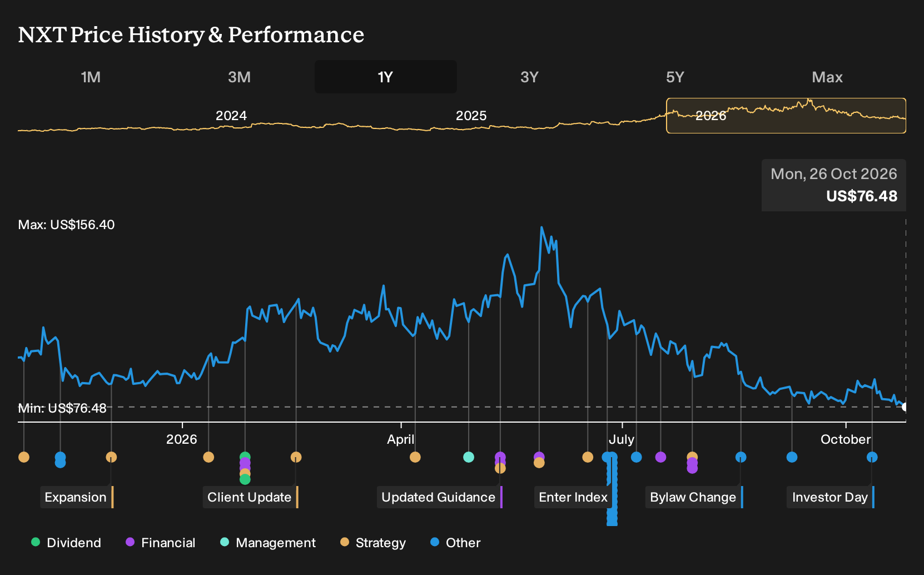924x575 pixels.
Task: Select the 1M time range tab
Action: coord(91,77)
